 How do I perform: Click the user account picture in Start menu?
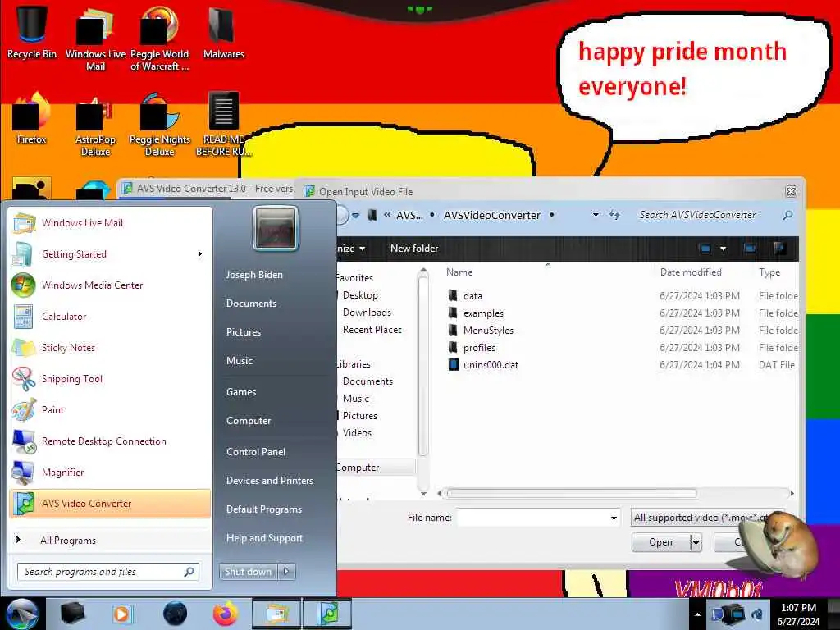tap(276, 228)
